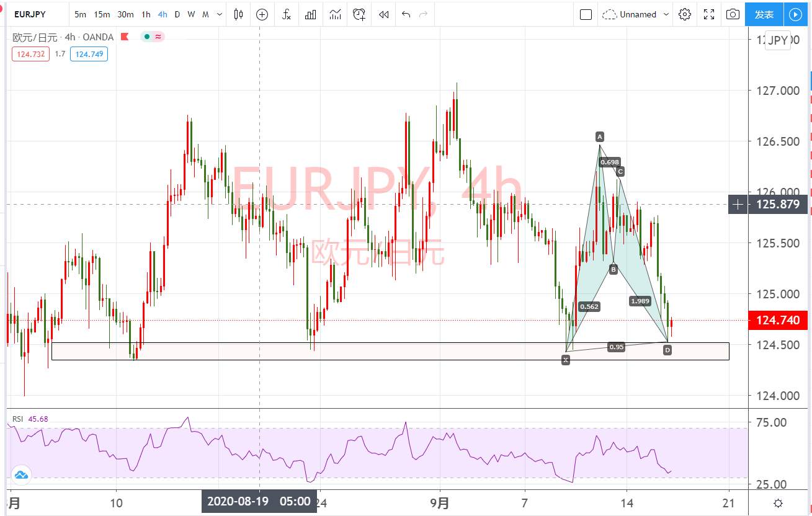Click the 126.500 price axis label
The height and width of the screenshot is (516, 812).
[x=779, y=142]
